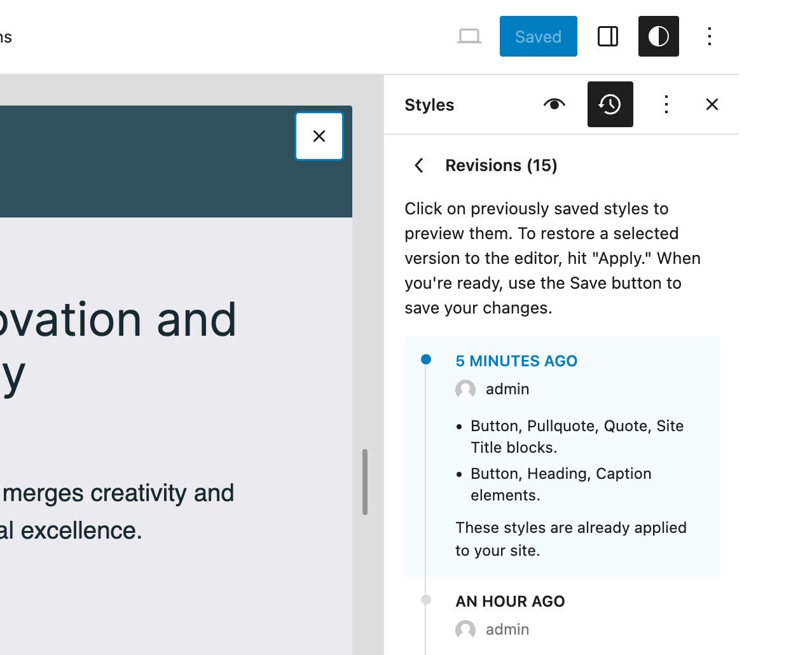Toggle the Settings sidebar icon next to Styles

pos(607,36)
